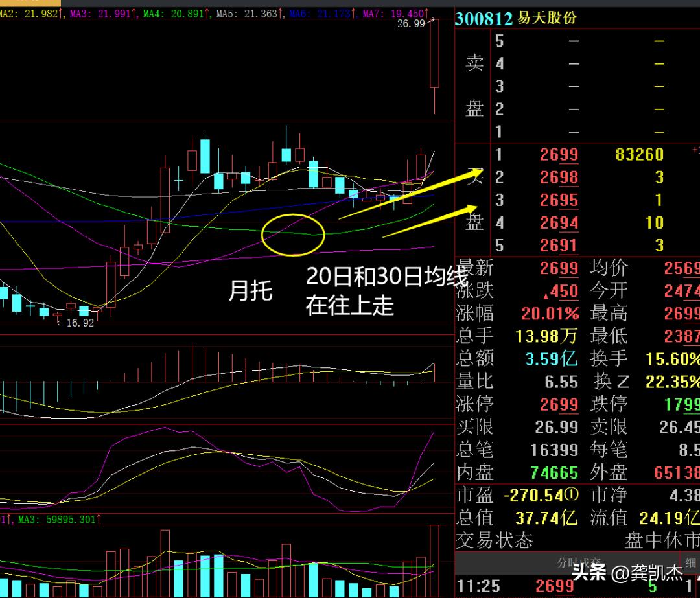This screenshot has width=700, height=598.
Task: Click the 跌停 limit-down label
Action: coord(609,404)
